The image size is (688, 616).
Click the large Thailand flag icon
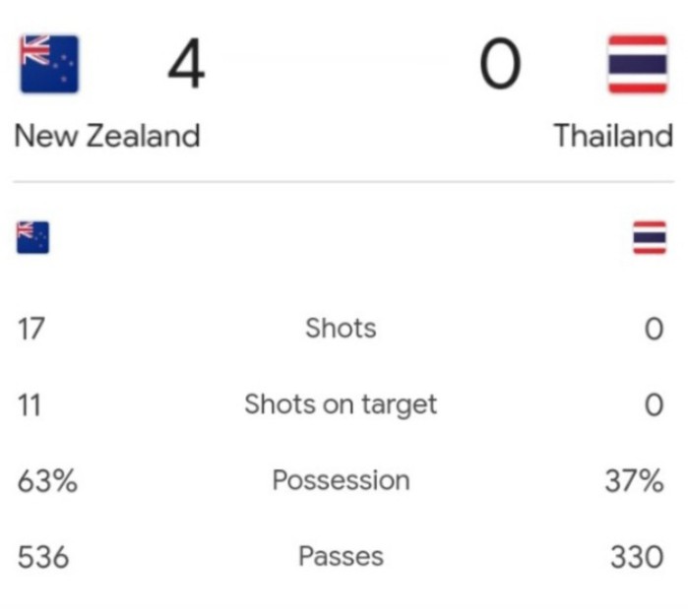coord(638,64)
